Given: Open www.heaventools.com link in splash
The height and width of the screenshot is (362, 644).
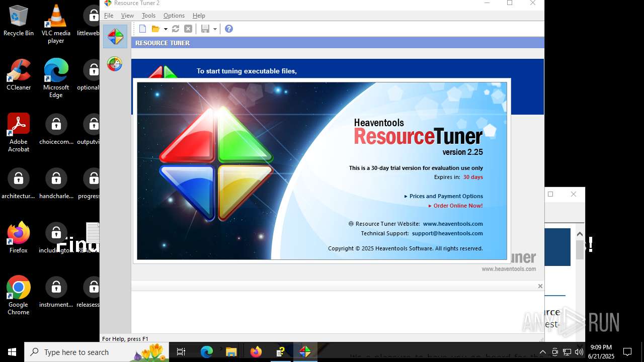Looking at the screenshot, I should click(x=453, y=224).
